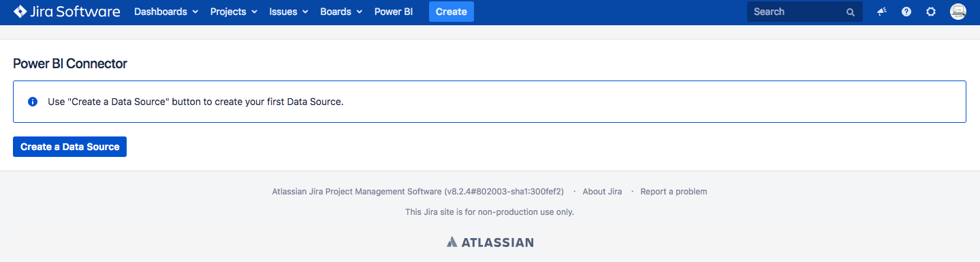
Task: Click the blue info icon in the message
Action: click(x=32, y=102)
